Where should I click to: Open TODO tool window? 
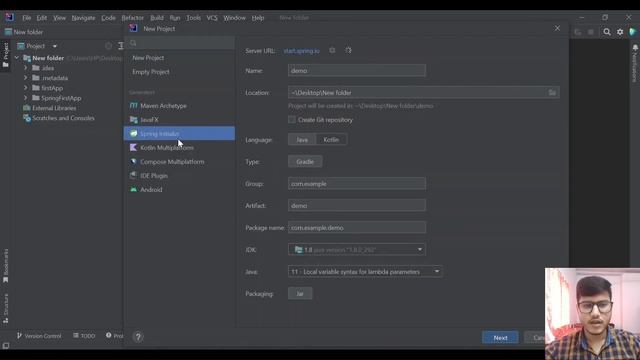tap(84, 336)
